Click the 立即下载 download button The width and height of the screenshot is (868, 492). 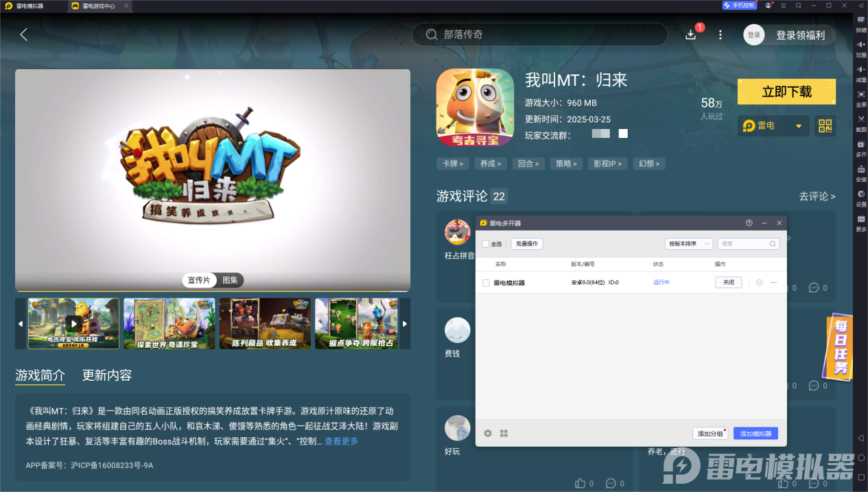786,91
